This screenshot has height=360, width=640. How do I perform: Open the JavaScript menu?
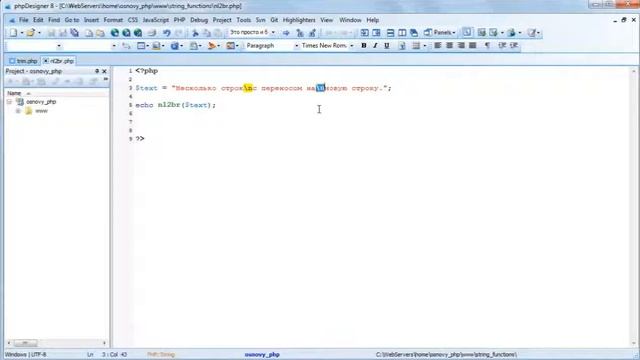point(156,20)
